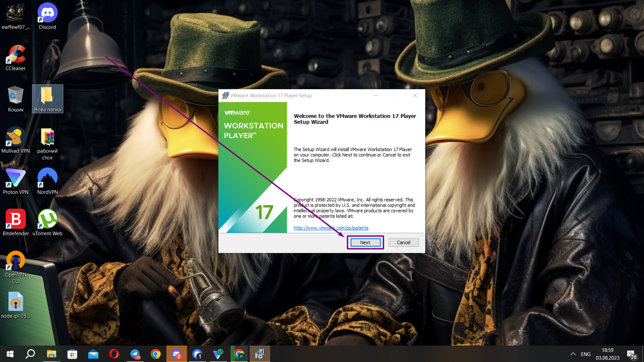Open the clock and date flyout
The height and width of the screenshot is (362, 644).
pos(607,354)
